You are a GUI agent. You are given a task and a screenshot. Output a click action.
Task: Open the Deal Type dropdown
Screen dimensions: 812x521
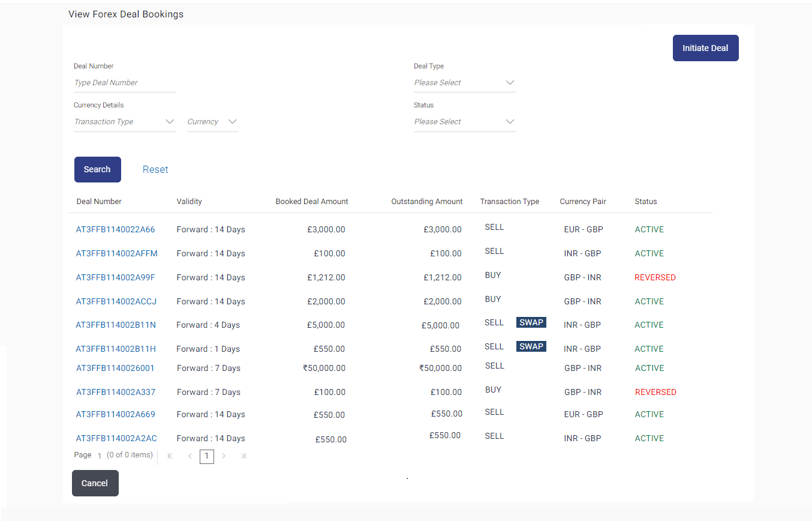[x=465, y=83]
